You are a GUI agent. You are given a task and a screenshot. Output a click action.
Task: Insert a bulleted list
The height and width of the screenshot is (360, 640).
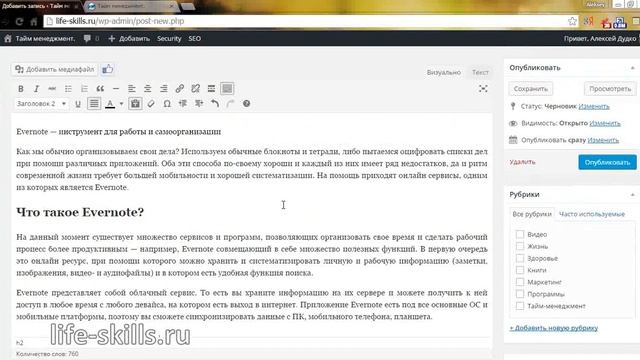click(68, 89)
